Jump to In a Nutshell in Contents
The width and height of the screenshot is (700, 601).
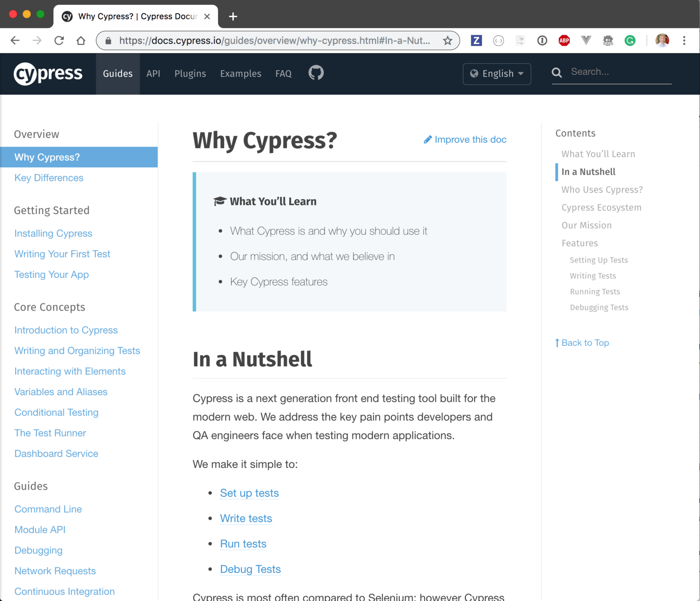pos(588,172)
